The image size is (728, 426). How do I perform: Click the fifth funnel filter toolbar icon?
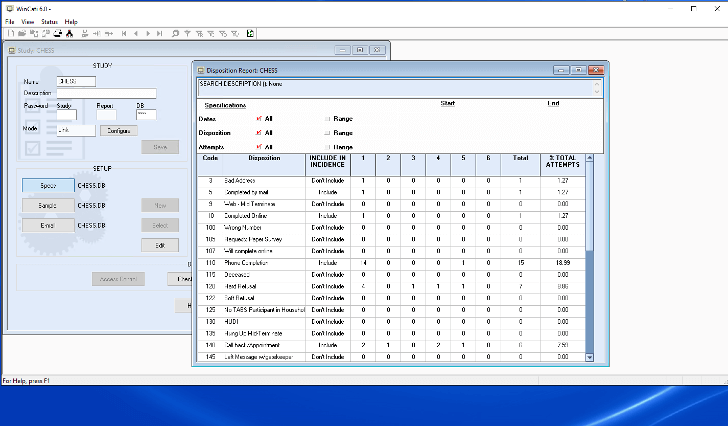(234, 33)
